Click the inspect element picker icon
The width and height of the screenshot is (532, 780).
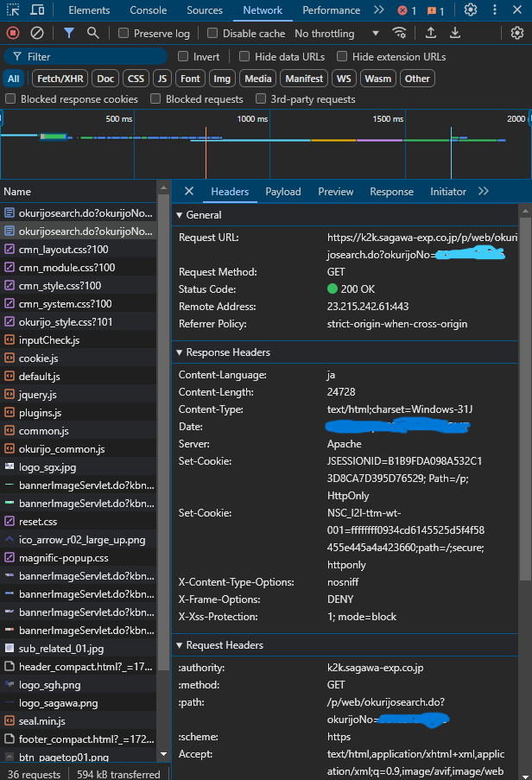coord(13,10)
